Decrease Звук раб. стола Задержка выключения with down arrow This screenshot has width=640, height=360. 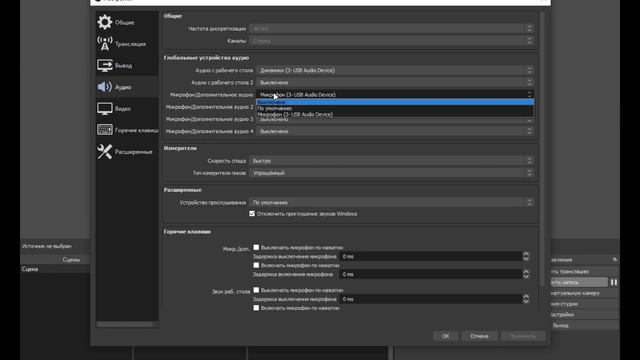point(526,302)
